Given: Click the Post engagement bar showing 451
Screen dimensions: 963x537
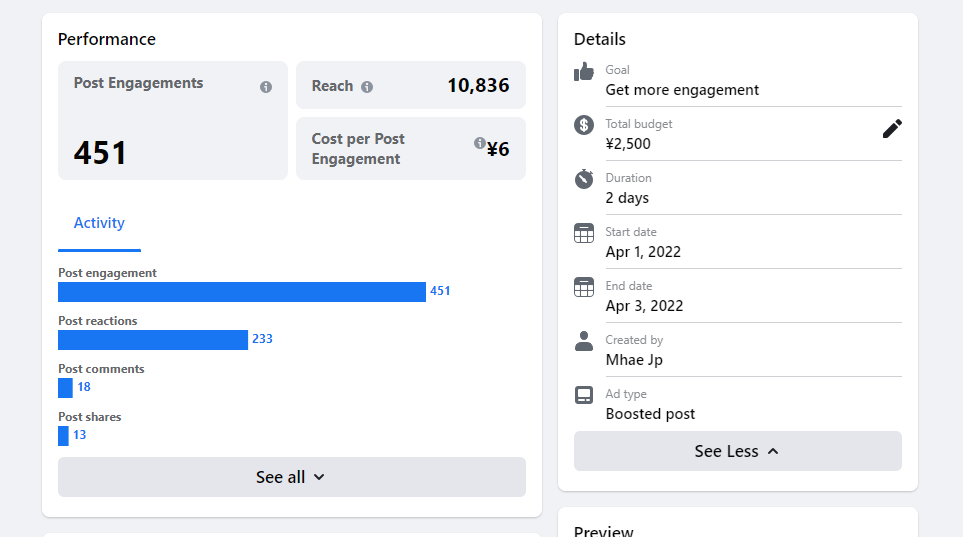Looking at the screenshot, I should tap(242, 292).
